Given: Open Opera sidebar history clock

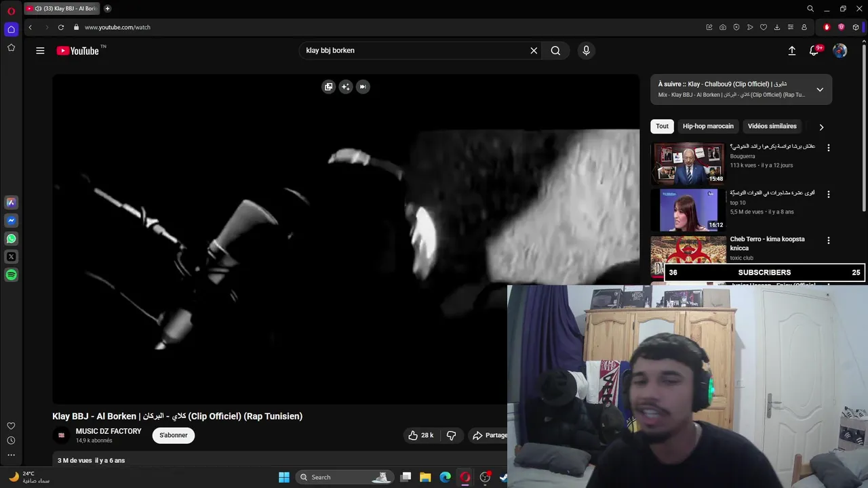Looking at the screenshot, I should tap(11, 441).
